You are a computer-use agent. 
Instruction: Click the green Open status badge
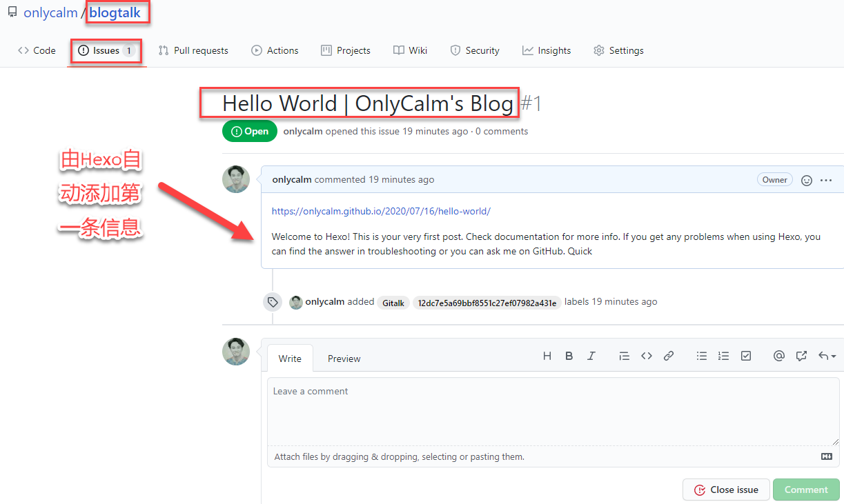[x=250, y=131]
